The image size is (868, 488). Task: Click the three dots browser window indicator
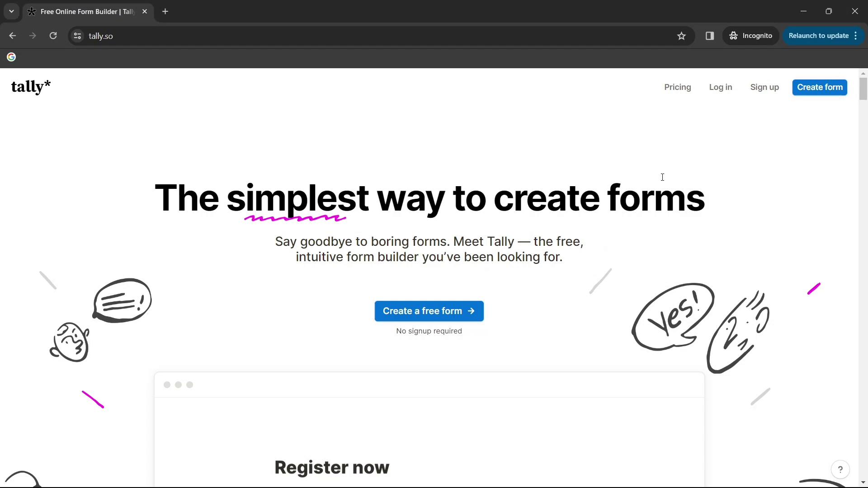178,385
